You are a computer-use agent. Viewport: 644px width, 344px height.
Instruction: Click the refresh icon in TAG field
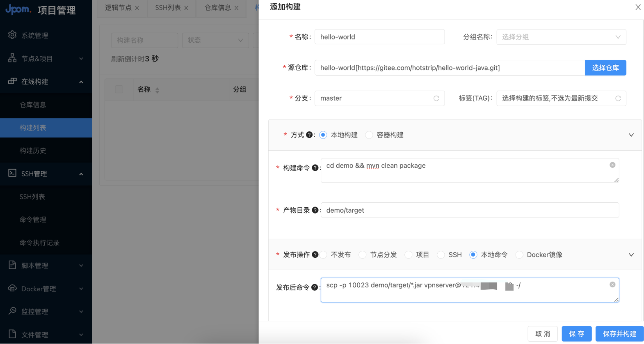click(x=618, y=99)
